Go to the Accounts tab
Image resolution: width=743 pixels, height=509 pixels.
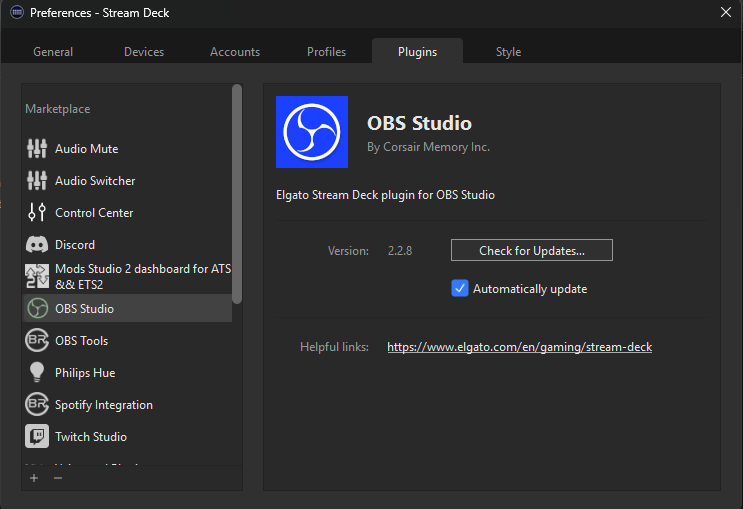tap(235, 52)
